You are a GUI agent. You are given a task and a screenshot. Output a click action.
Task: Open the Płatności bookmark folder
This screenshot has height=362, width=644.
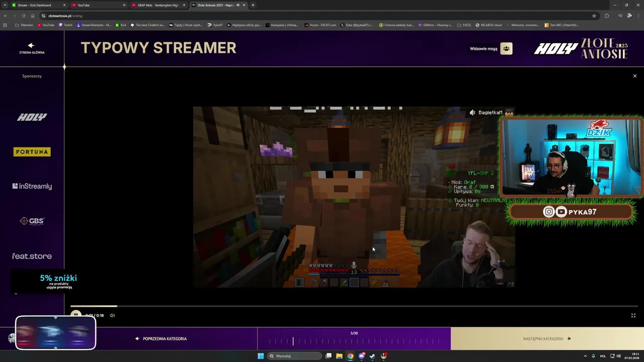(24, 25)
